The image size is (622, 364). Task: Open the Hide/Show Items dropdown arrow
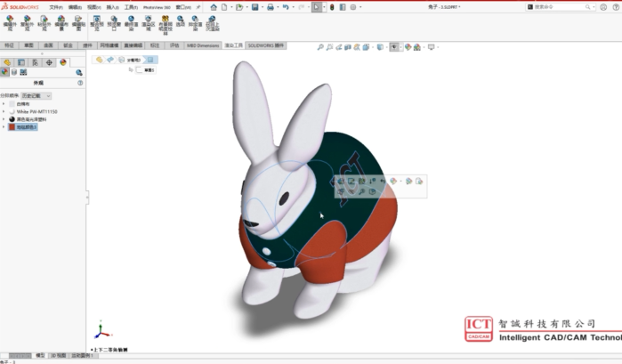coord(401,47)
